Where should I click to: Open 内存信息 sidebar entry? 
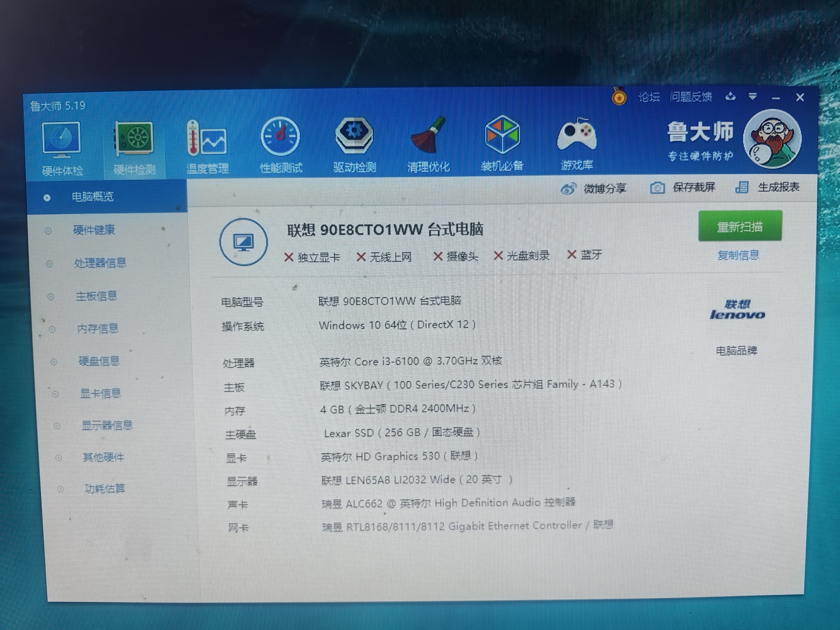98,328
